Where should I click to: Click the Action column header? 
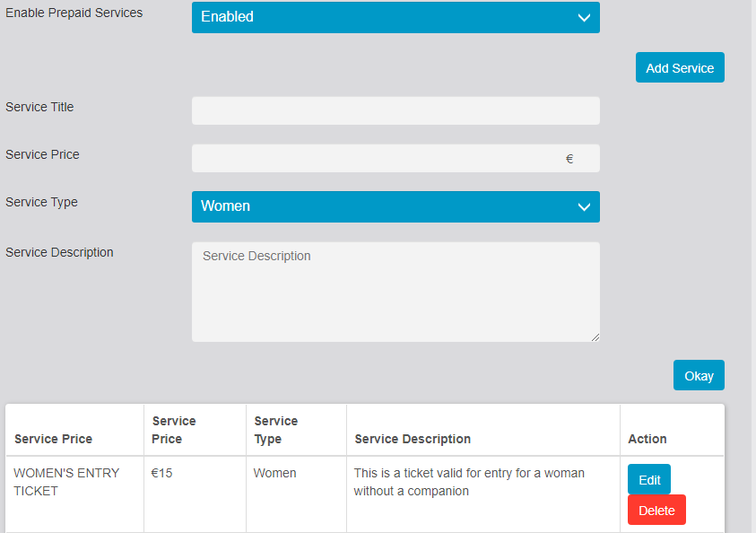pyautogui.click(x=647, y=439)
